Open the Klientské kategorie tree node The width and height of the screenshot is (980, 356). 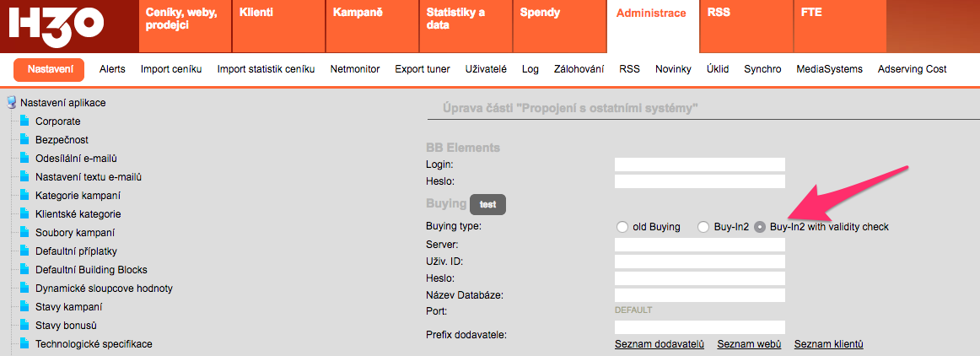point(78,214)
